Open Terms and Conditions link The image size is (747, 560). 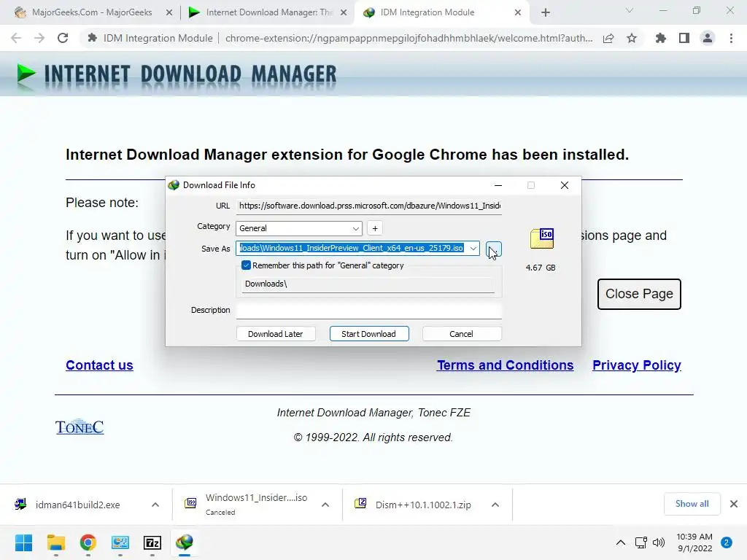pos(506,365)
